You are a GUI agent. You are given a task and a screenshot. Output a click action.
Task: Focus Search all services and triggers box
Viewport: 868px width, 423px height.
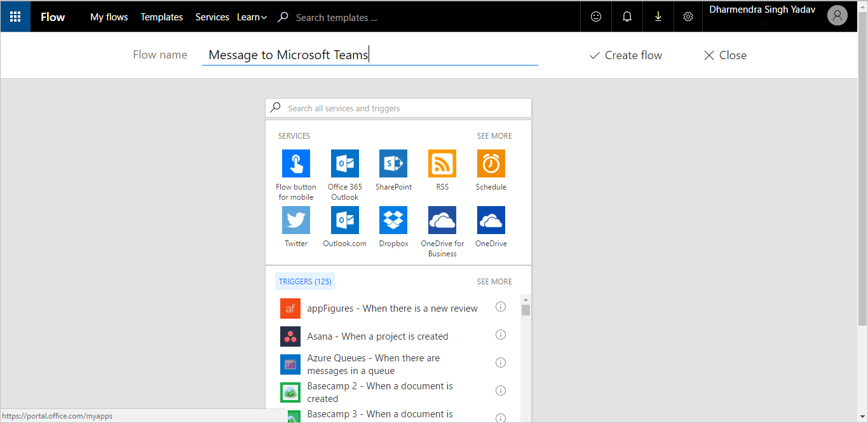click(x=398, y=108)
